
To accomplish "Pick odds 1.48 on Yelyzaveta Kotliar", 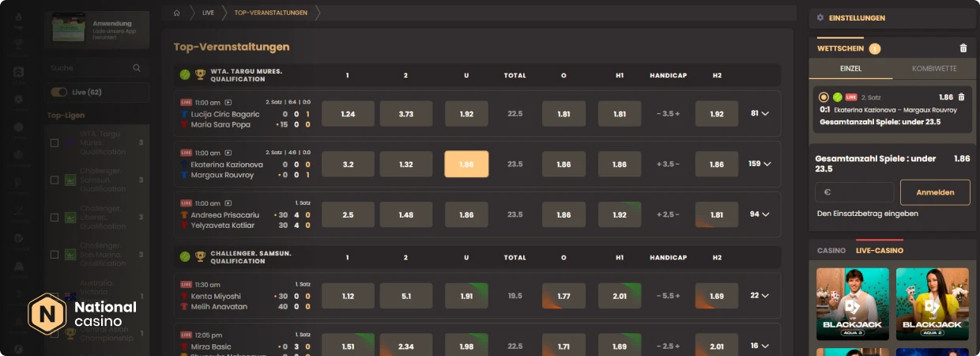I will coord(405,214).
